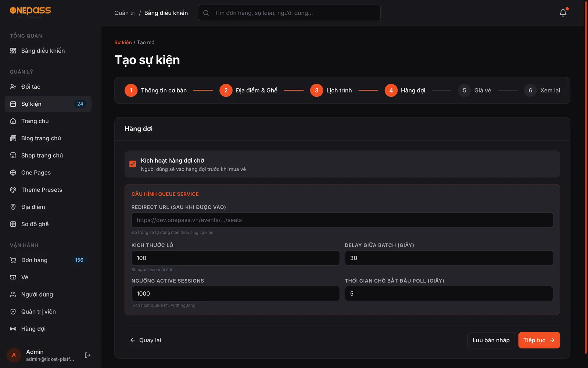Screen dimensions: 588x368
Task: Click the logout icon beside Admin
Action: (88, 355)
